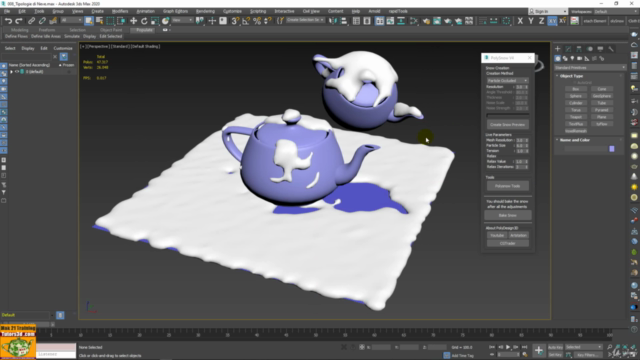Select the Cameras category icon

[580, 59]
